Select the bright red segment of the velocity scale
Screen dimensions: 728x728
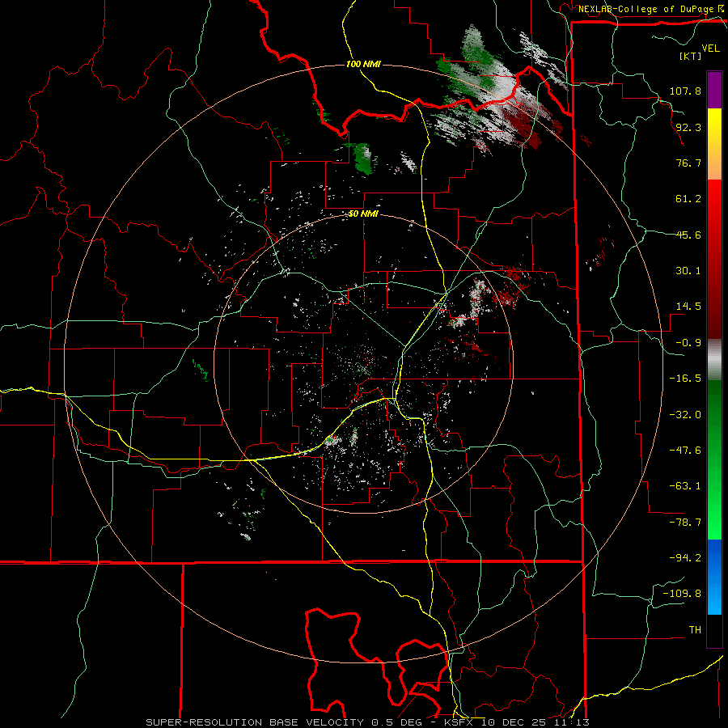714,206
